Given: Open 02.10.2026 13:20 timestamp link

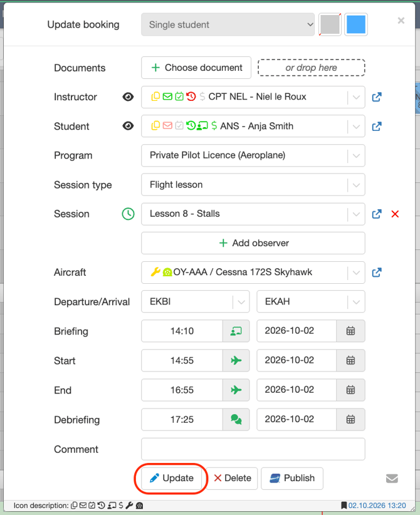Looking at the screenshot, I should click(x=377, y=506).
